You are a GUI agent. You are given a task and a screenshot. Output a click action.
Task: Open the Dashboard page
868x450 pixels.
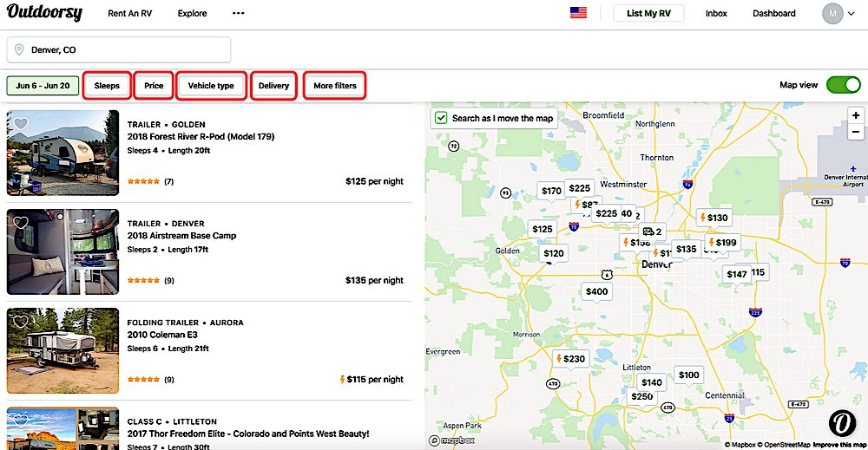coord(773,14)
